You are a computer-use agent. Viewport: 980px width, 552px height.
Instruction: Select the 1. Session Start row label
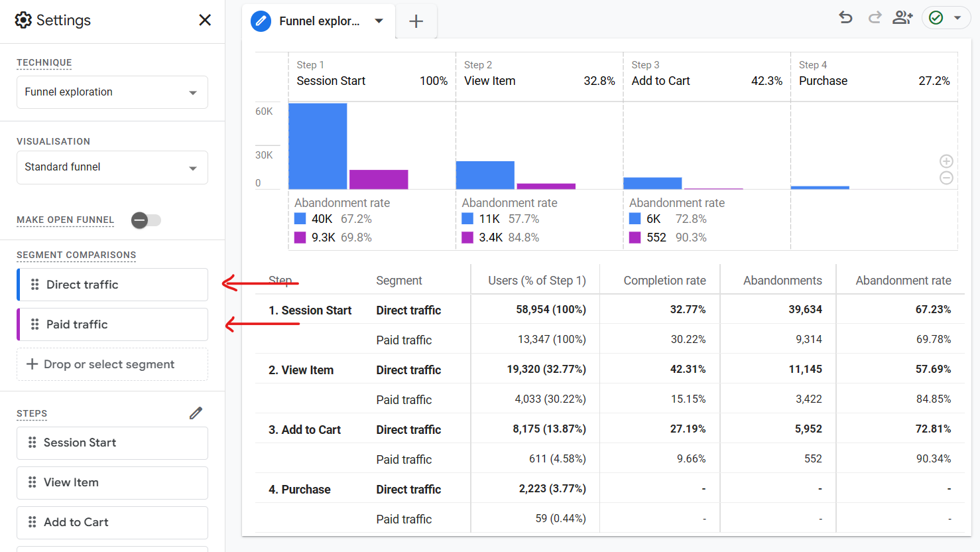click(x=310, y=310)
